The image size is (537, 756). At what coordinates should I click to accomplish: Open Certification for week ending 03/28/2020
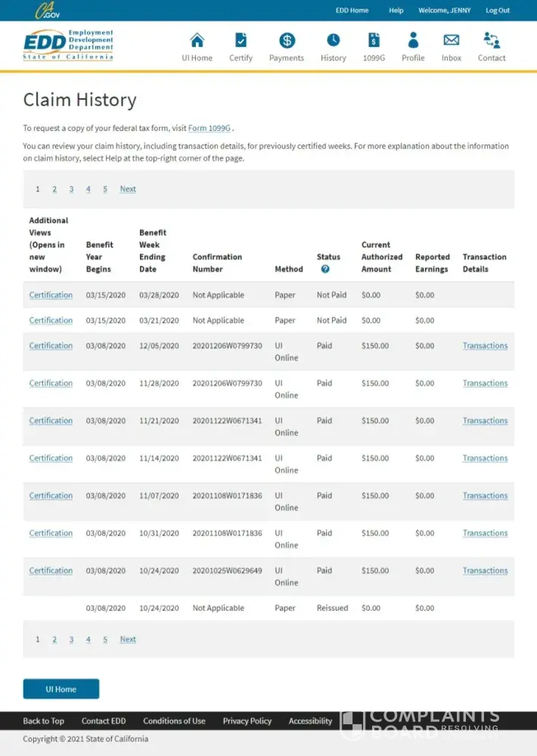[51, 295]
